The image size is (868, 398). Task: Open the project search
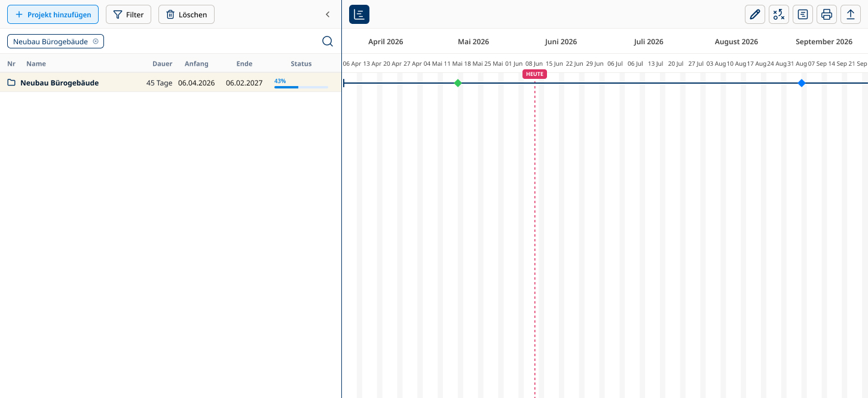(x=328, y=41)
